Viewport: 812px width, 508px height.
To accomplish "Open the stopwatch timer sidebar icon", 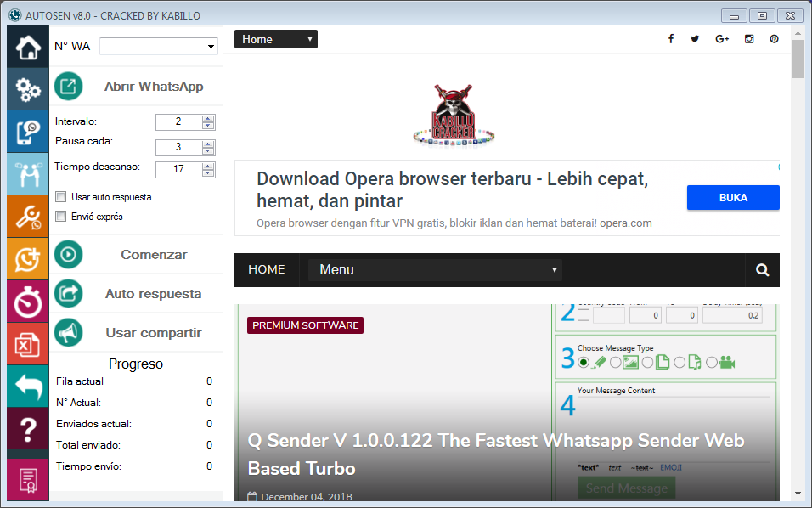I will click(x=28, y=302).
